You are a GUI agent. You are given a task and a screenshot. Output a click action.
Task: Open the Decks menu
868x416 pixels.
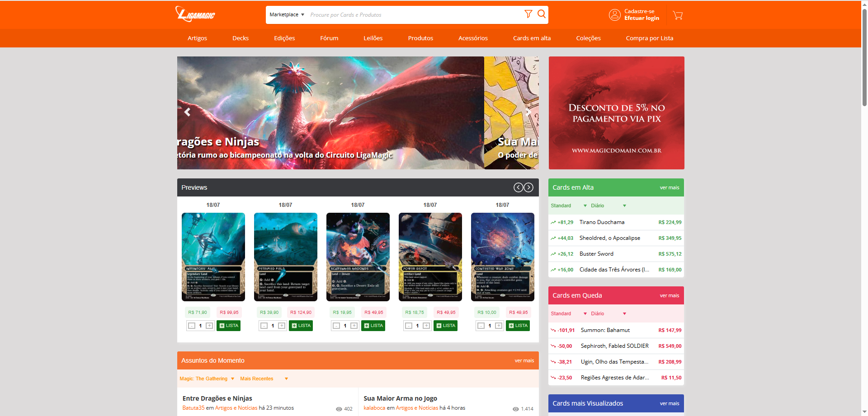241,38
